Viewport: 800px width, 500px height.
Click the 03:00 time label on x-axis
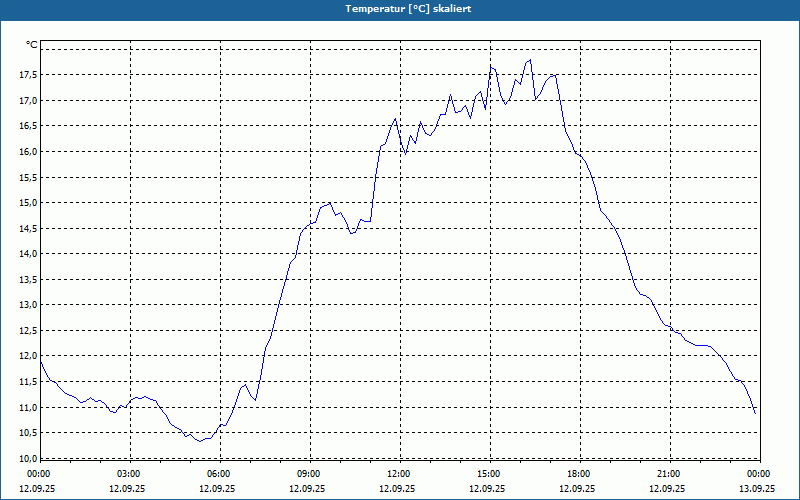[x=129, y=474]
